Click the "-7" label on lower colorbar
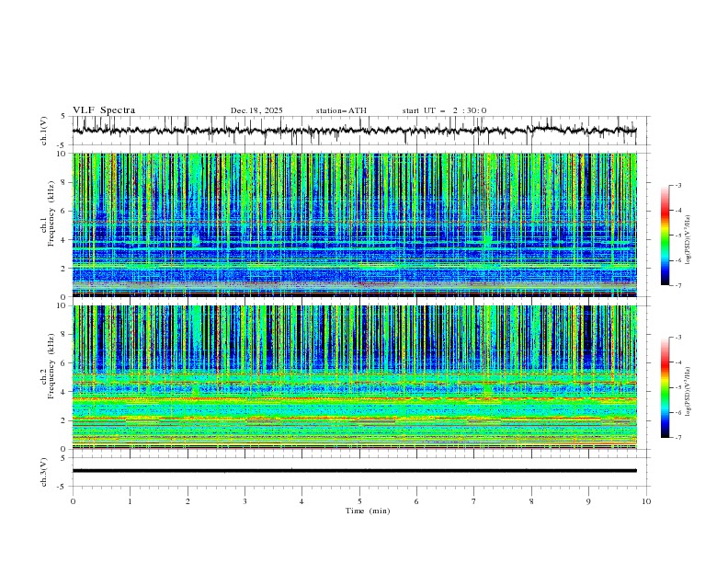 coord(677,438)
